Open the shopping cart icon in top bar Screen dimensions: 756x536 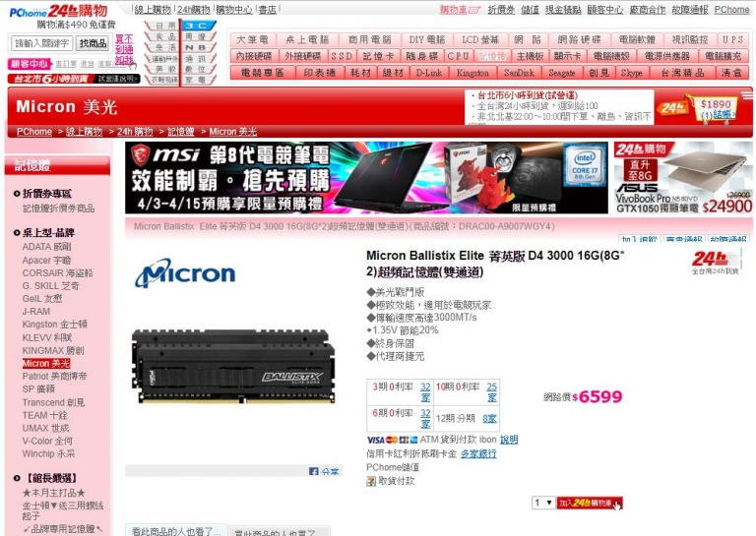474,10
